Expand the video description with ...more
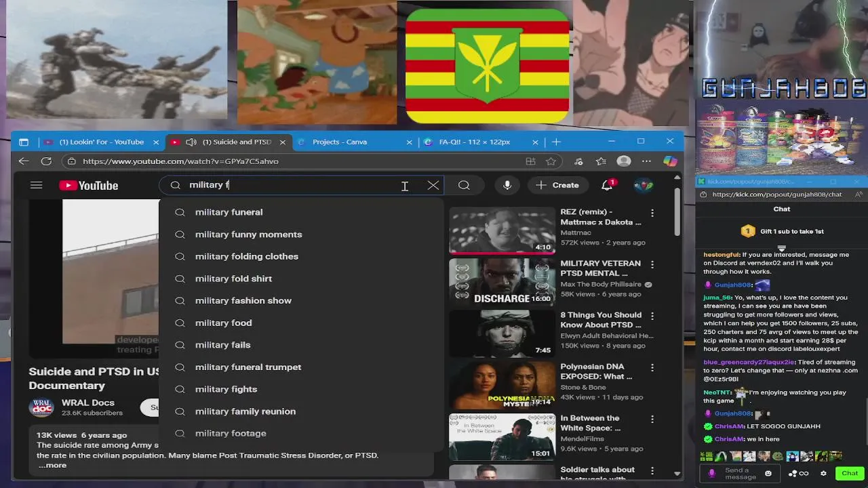The image size is (868, 488). [52, 465]
